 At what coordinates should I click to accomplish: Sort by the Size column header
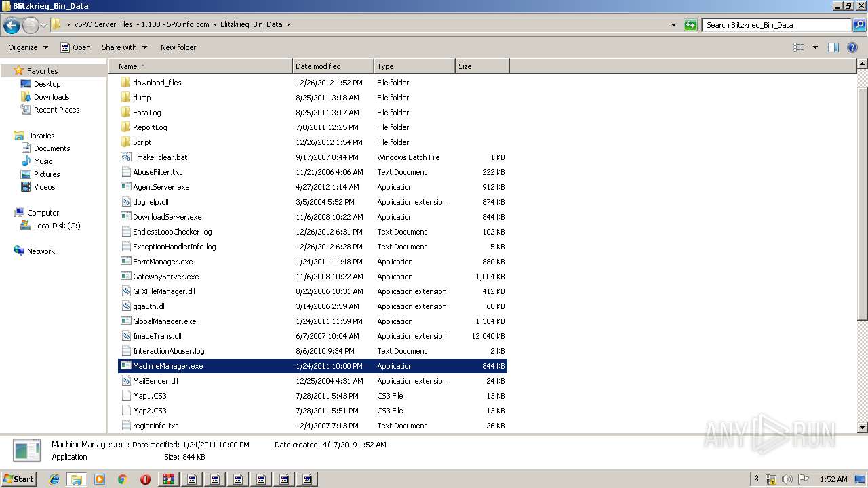pyautogui.click(x=482, y=66)
